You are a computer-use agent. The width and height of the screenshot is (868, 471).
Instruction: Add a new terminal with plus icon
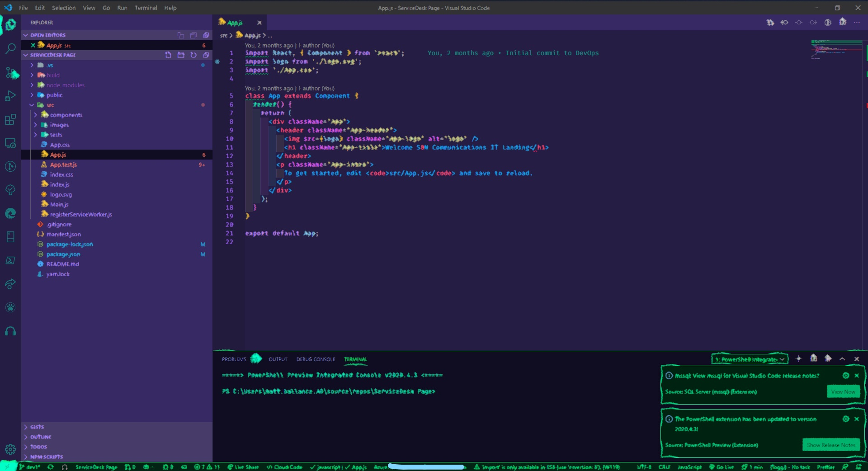[799, 358]
